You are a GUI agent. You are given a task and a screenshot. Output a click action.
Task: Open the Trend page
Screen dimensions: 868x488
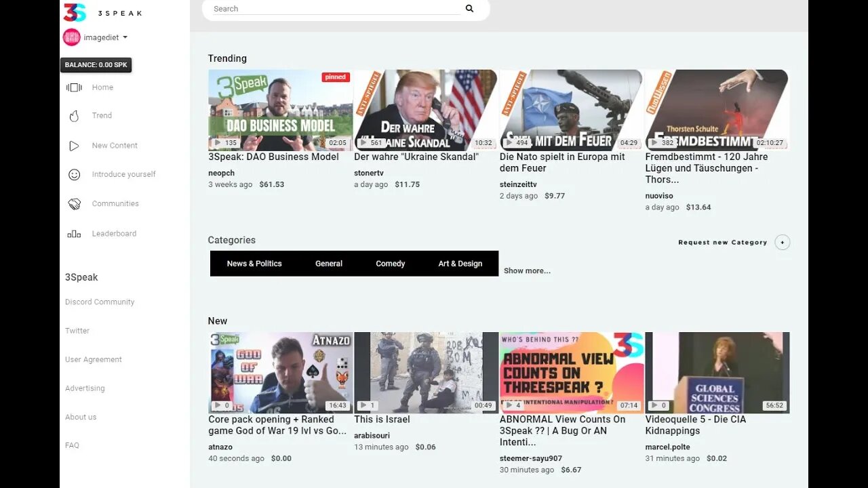pos(102,116)
